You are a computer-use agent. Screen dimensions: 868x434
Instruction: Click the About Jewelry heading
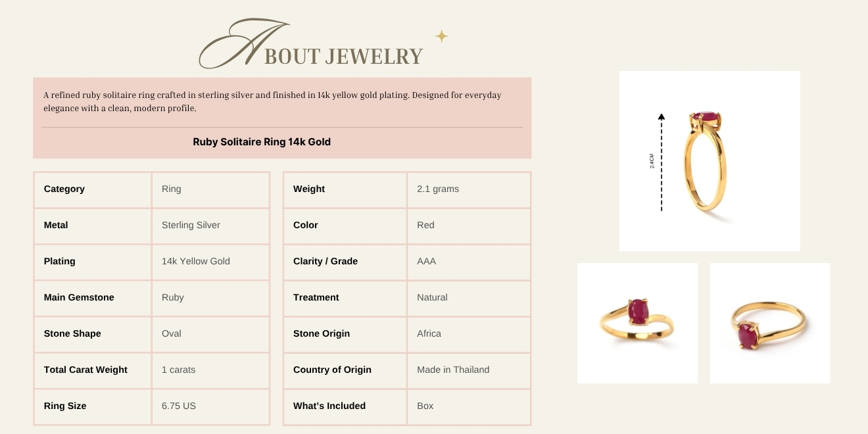tap(312, 47)
